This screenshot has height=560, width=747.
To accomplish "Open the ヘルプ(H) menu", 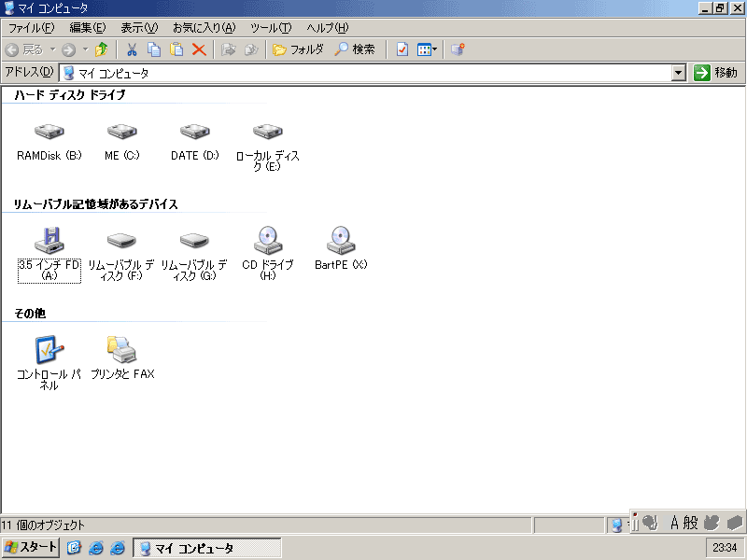I will pyautogui.click(x=328, y=28).
